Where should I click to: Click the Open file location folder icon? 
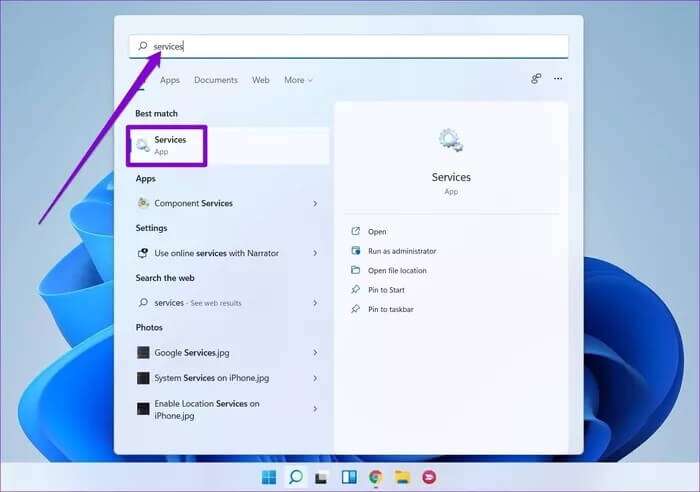[355, 270]
